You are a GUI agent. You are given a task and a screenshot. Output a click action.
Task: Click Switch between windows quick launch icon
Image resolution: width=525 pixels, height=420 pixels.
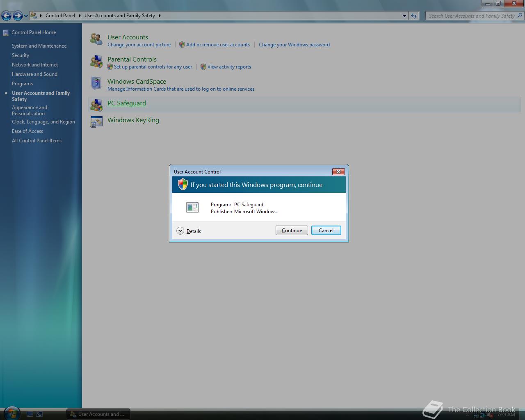(39, 414)
